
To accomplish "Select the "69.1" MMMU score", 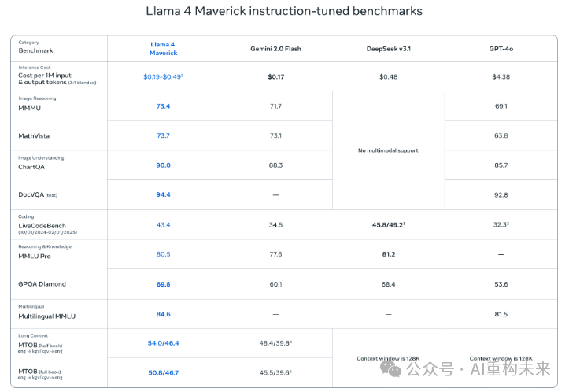I will tap(501, 106).
